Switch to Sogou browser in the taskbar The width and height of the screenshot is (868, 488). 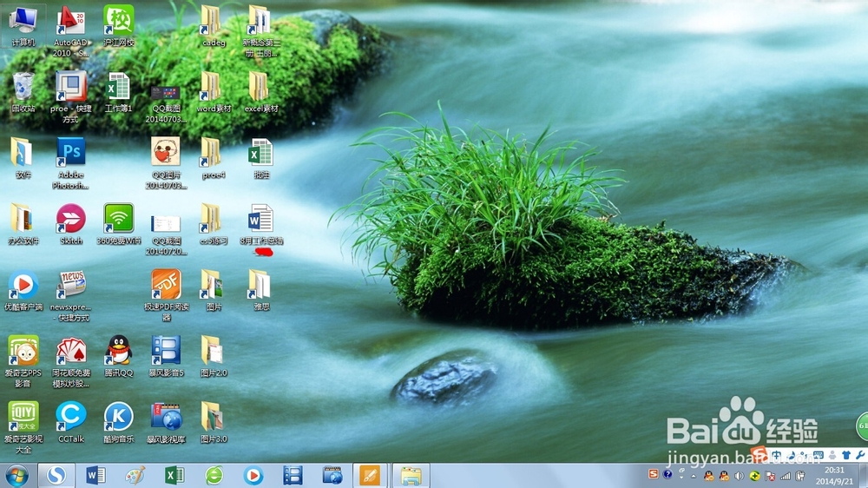tap(56, 475)
